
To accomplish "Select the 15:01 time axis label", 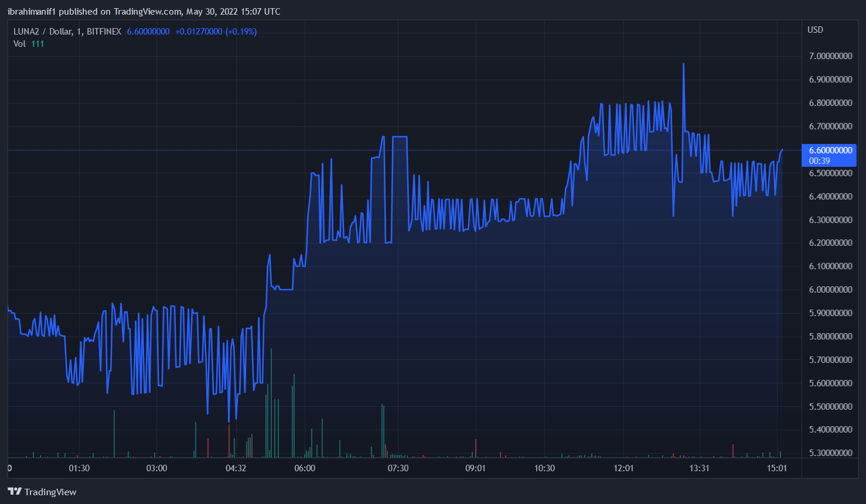I will (x=777, y=468).
